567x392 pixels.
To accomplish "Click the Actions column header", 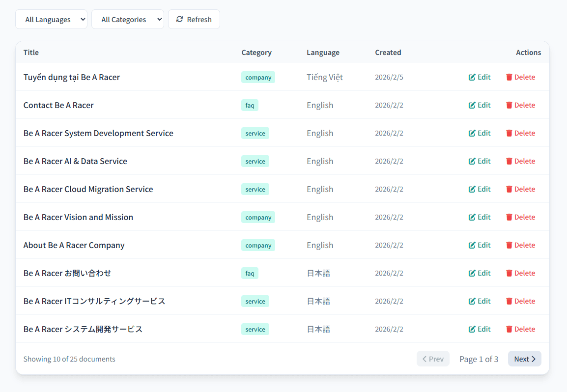I will 528,53.
